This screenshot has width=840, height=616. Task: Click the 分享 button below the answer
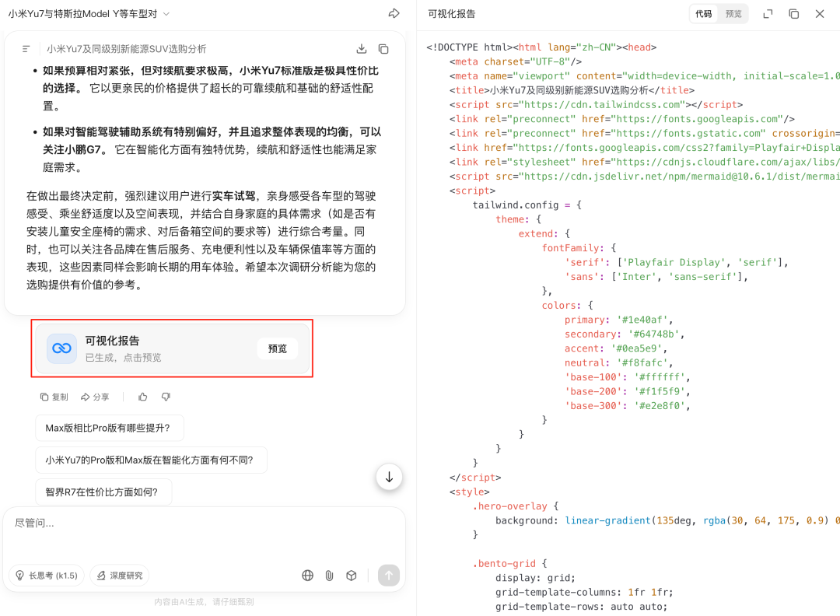[x=95, y=397]
